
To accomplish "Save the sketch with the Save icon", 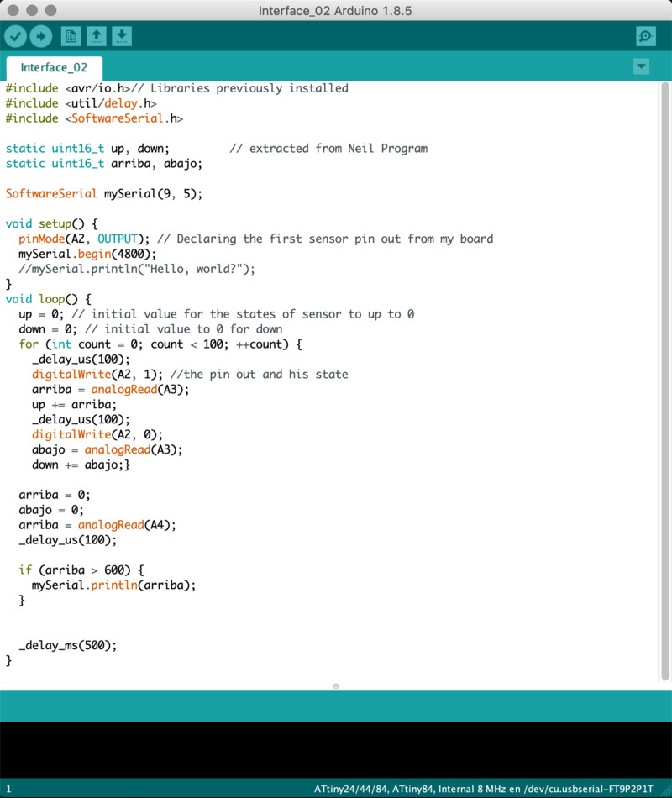I will 122,36.
